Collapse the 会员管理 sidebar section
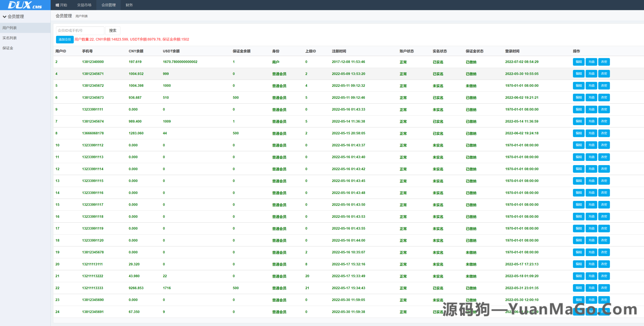 (14, 17)
